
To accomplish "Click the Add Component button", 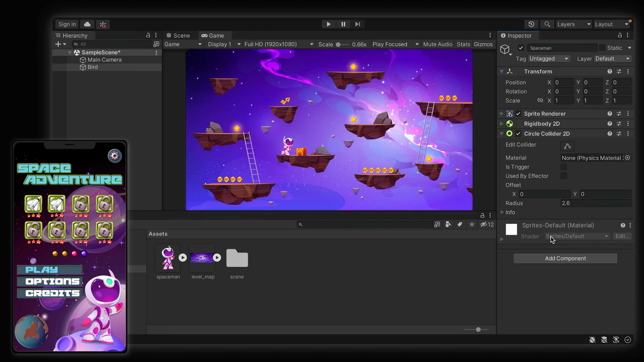I will point(565,258).
